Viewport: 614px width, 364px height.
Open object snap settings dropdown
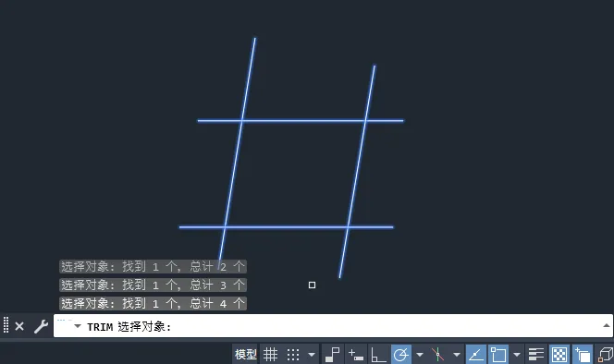(x=517, y=355)
